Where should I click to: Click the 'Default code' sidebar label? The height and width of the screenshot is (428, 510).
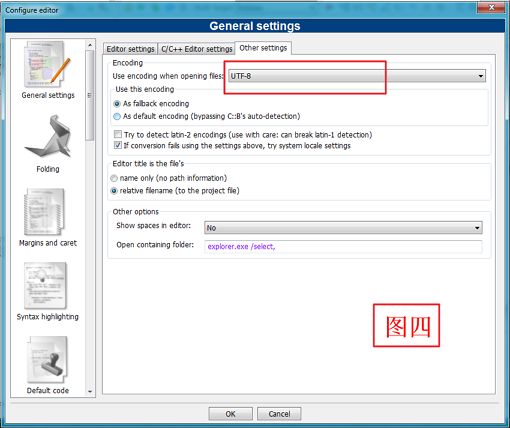[x=48, y=391]
